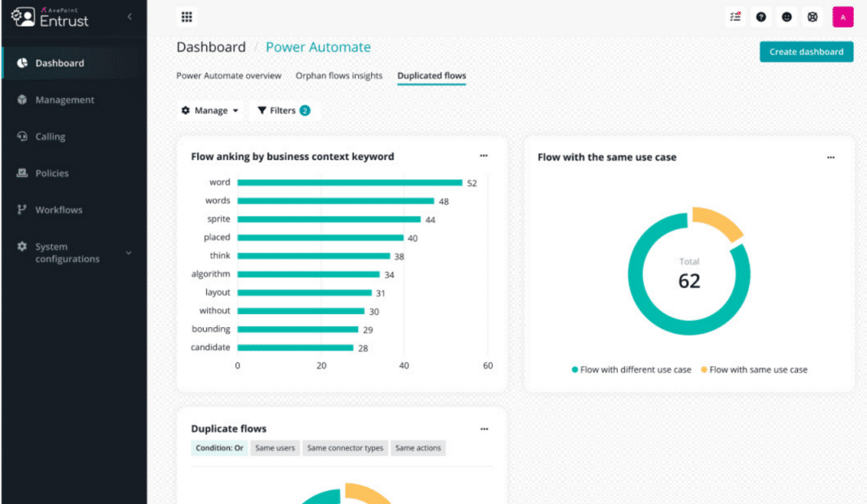The height and width of the screenshot is (504, 867).
Task: Open the options menu on the 'Flow with the same use case' card
Action: pos(830,157)
